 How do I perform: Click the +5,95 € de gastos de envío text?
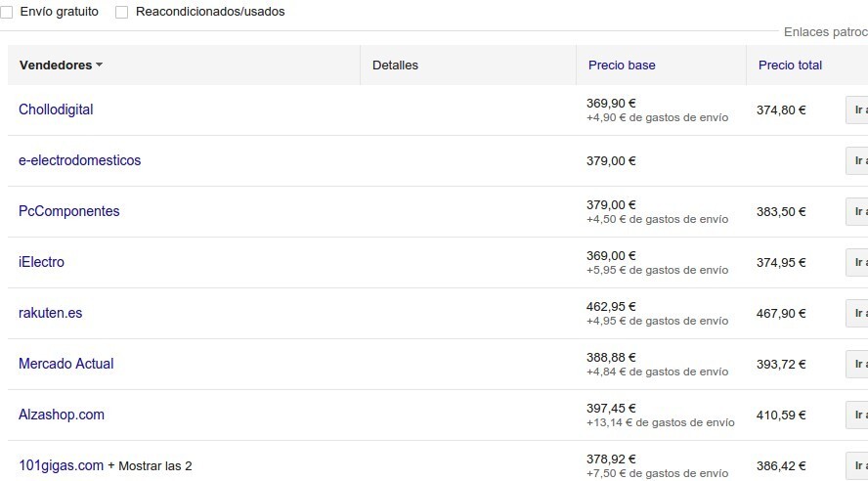[657, 270]
